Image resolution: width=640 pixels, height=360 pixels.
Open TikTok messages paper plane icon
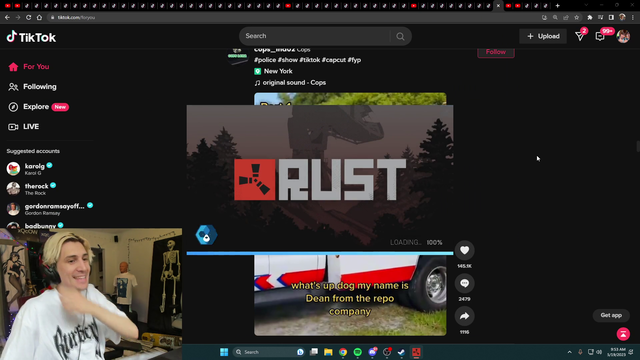580,36
